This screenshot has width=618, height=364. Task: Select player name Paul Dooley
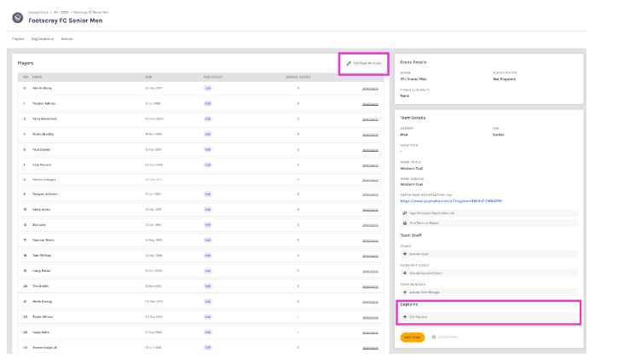click(42, 149)
